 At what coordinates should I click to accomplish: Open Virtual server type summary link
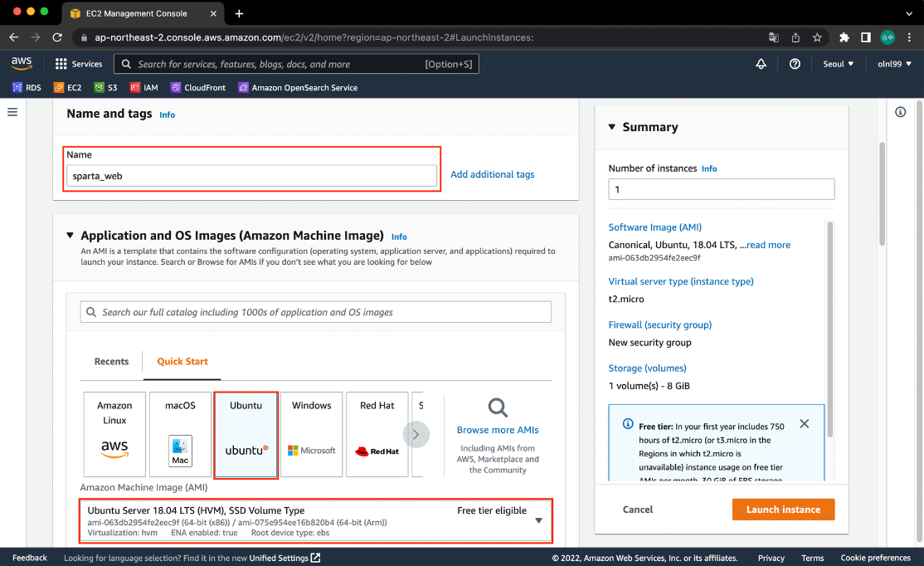tap(681, 281)
